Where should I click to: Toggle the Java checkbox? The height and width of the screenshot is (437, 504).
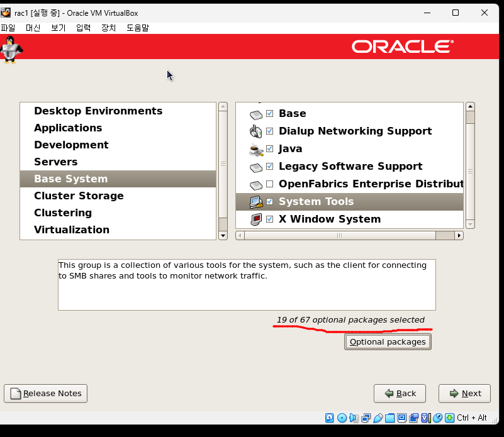[x=270, y=148]
